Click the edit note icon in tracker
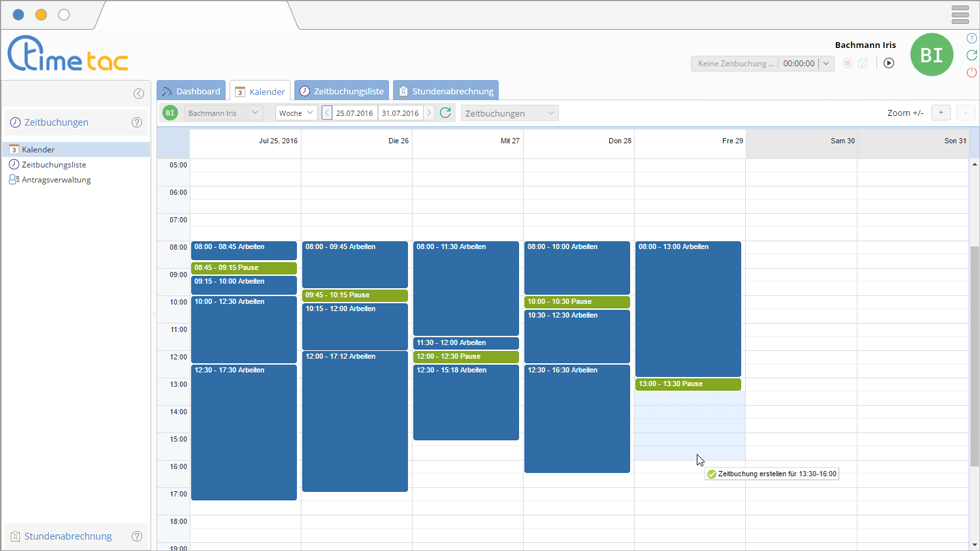 click(863, 63)
